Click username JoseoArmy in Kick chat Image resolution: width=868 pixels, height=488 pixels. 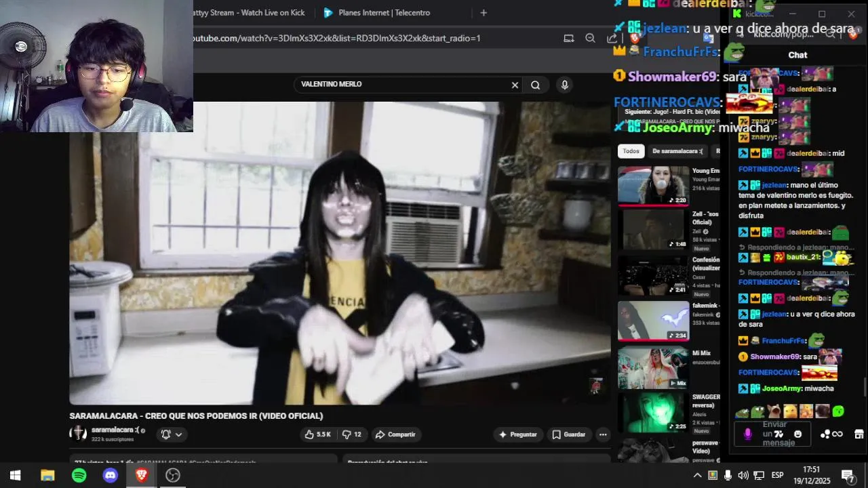coord(781,389)
